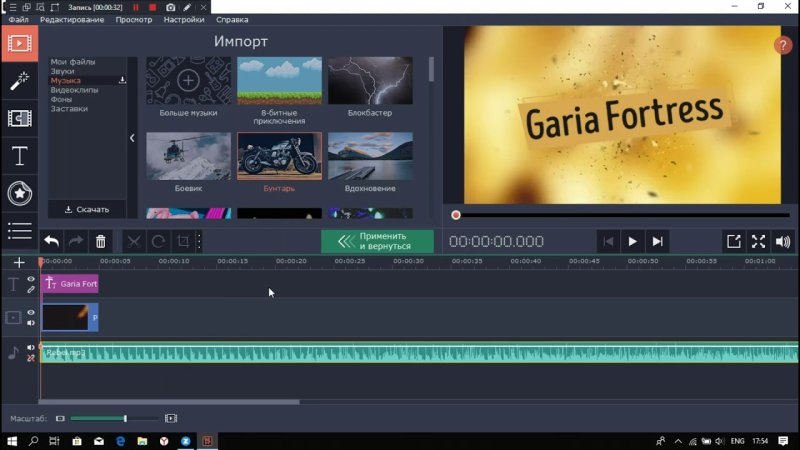Hide the title track using eye icon
The image size is (800, 450).
point(31,279)
